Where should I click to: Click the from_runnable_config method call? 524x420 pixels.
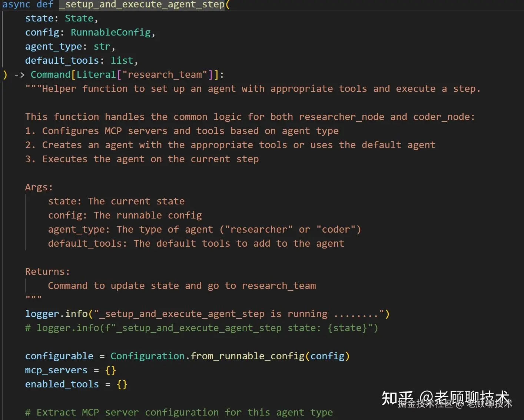click(247, 356)
